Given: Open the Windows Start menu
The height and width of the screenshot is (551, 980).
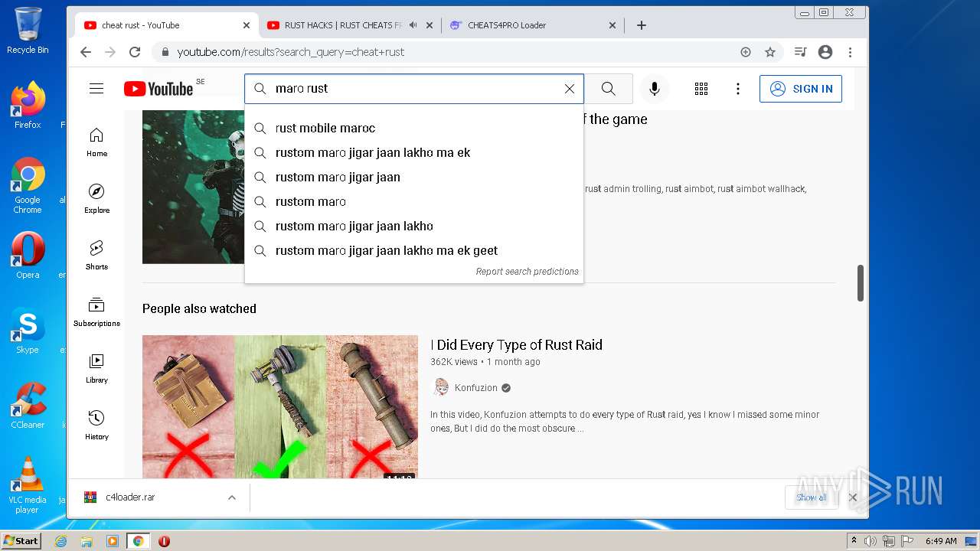Looking at the screenshot, I should click(x=21, y=541).
